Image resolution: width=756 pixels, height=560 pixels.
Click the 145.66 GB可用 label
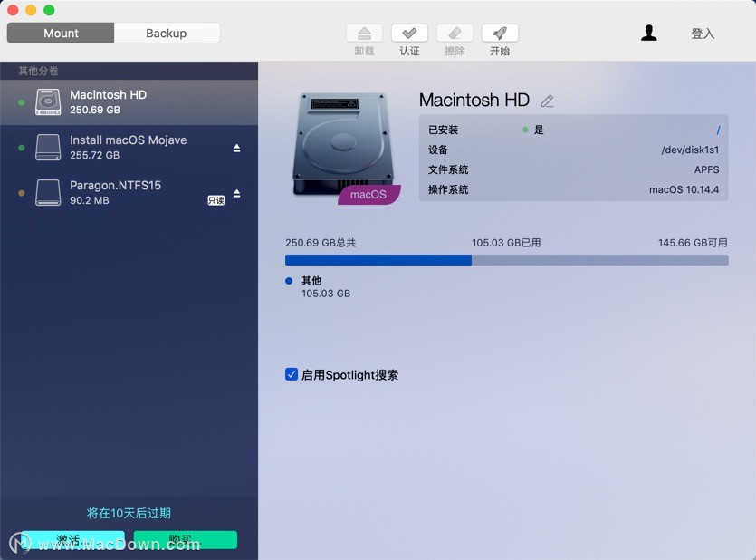tap(693, 243)
